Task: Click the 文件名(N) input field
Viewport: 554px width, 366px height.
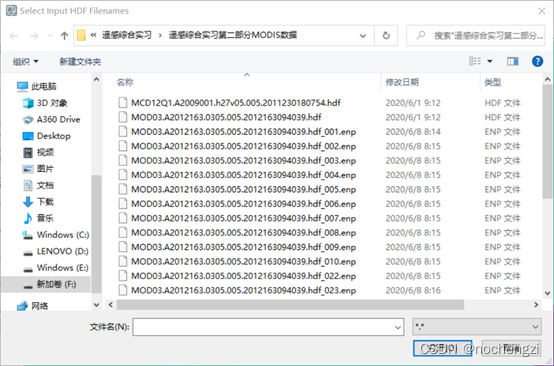Action: (x=268, y=327)
